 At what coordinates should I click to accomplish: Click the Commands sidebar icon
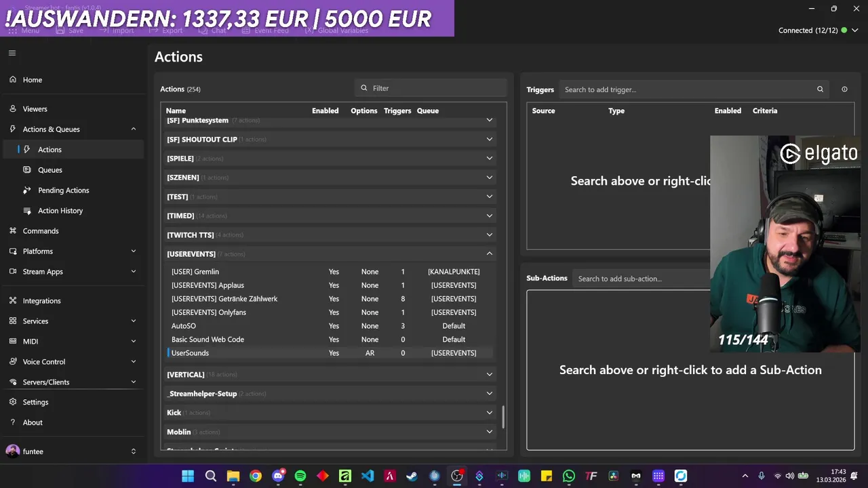[13, 230]
